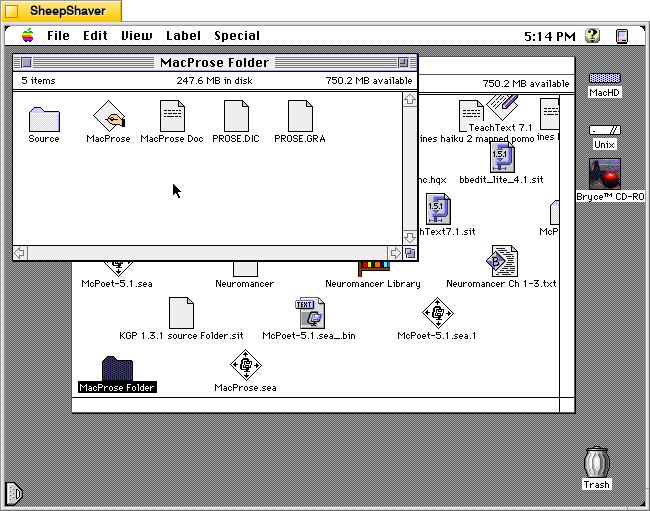Screen dimensions: 650x511
Task: Select the MacProse.sea installer icon
Action: click(246, 365)
